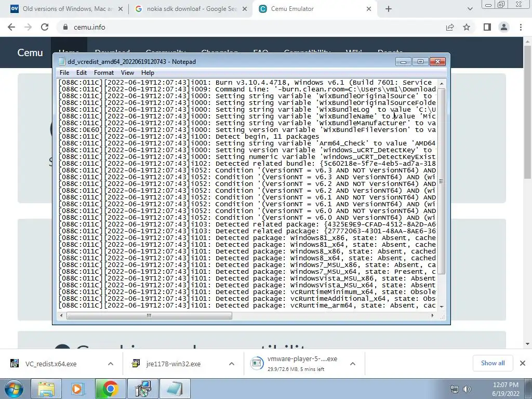The image size is (532, 399).
Task: Click the cemu.info address bar
Action: tap(251, 27)
